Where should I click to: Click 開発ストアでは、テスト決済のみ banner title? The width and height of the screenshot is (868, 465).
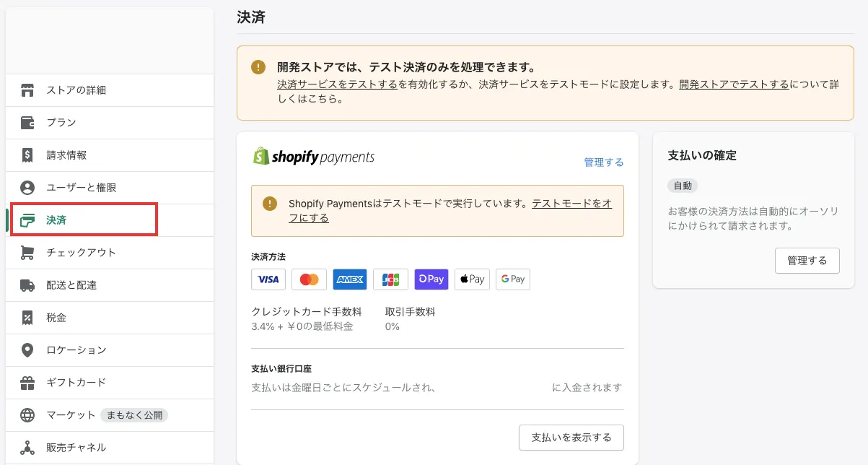[406, 67]
